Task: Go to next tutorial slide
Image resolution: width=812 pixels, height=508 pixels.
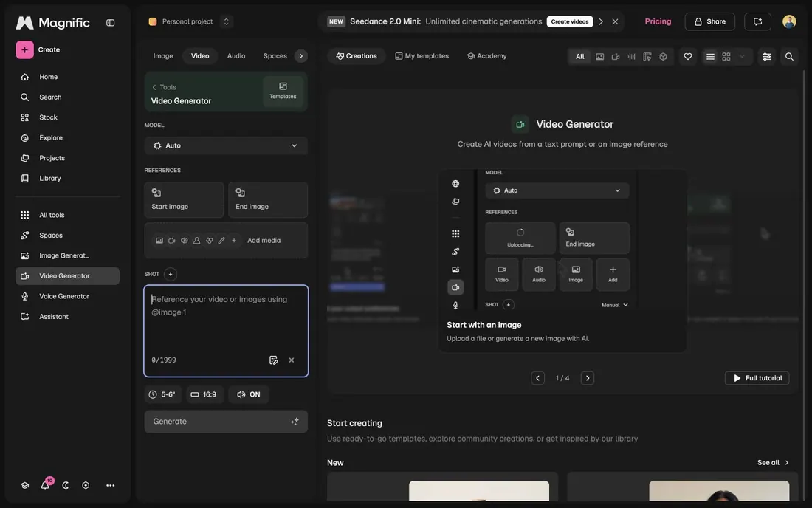Action: [588, 378]
